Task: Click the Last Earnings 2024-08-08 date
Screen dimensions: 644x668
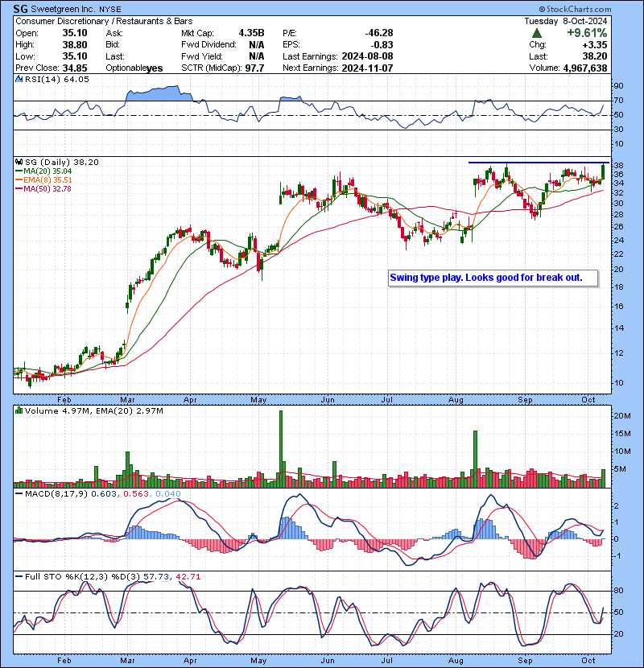Action: click(x=367, y=56)
